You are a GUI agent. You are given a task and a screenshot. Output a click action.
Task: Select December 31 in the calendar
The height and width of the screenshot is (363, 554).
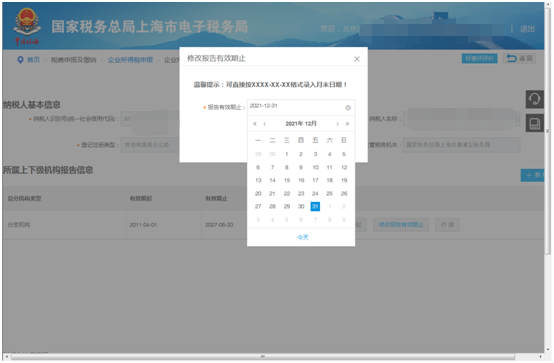pos(315,206)
